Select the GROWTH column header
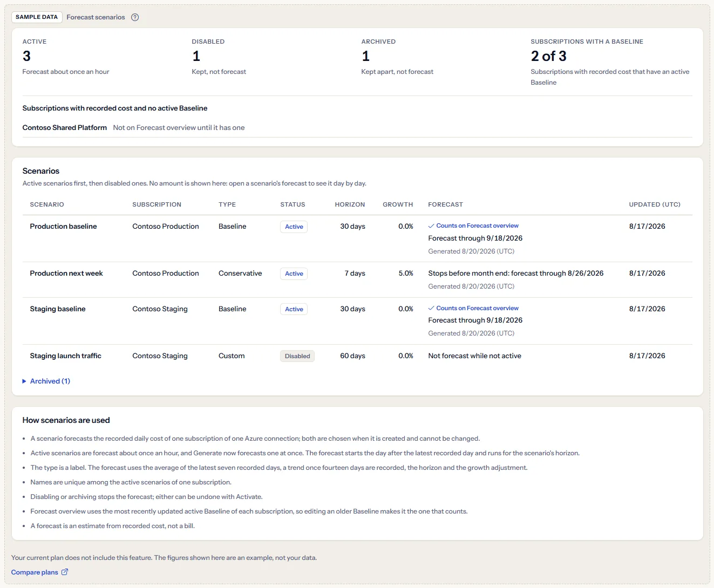Viewport: 714px width, 588px height. click(398, 205)
